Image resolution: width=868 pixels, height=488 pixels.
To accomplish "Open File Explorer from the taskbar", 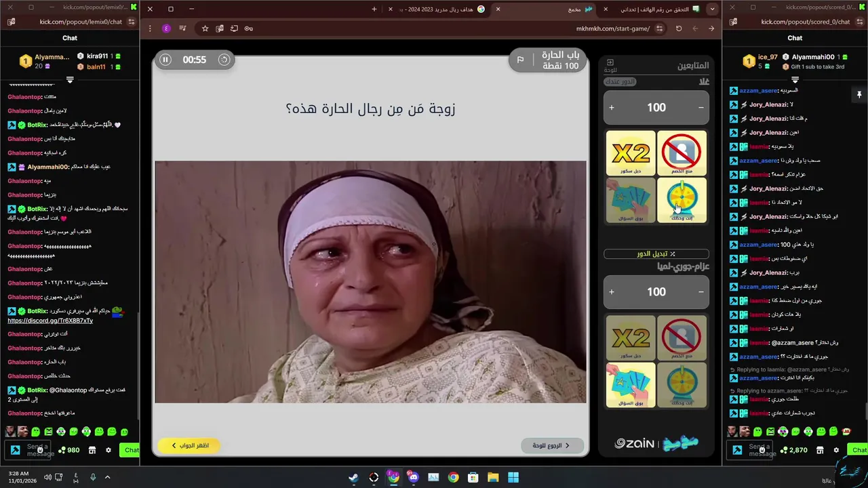I will [493, 477].
